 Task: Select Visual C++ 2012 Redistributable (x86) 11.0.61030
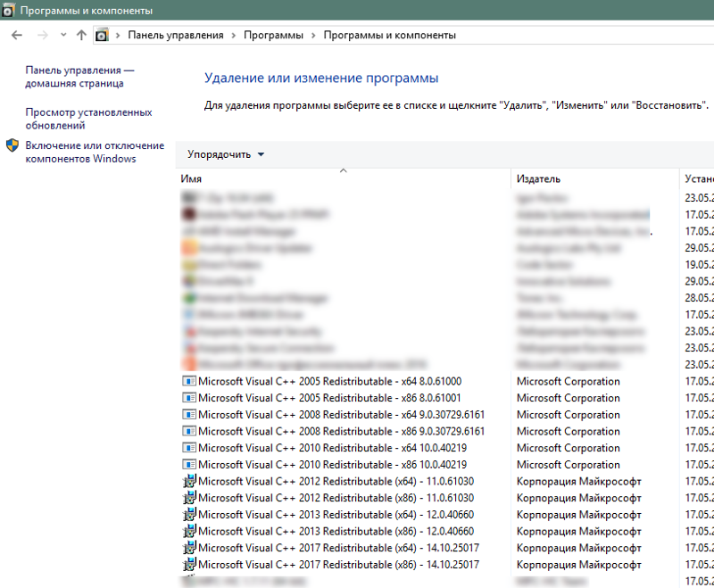coord(336,498)
